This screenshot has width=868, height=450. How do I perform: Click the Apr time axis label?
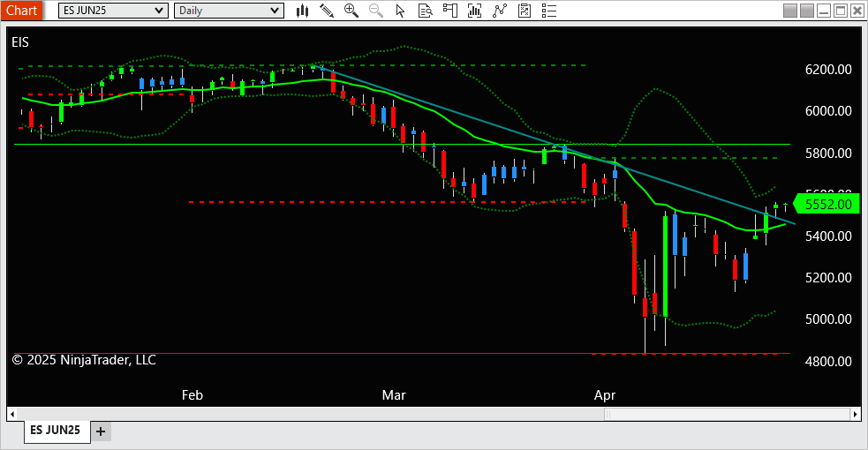point(605,395)
